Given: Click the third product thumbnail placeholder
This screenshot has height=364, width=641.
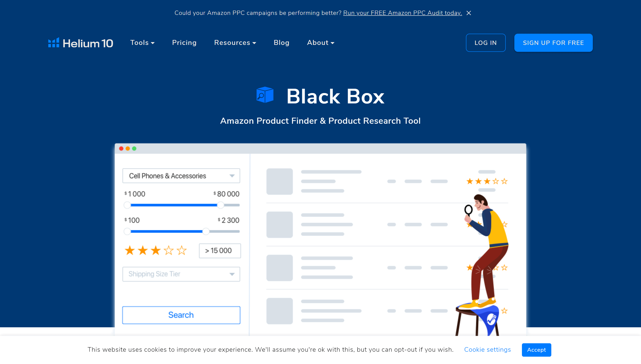Looking at the screenshot, I should [279, 268].
